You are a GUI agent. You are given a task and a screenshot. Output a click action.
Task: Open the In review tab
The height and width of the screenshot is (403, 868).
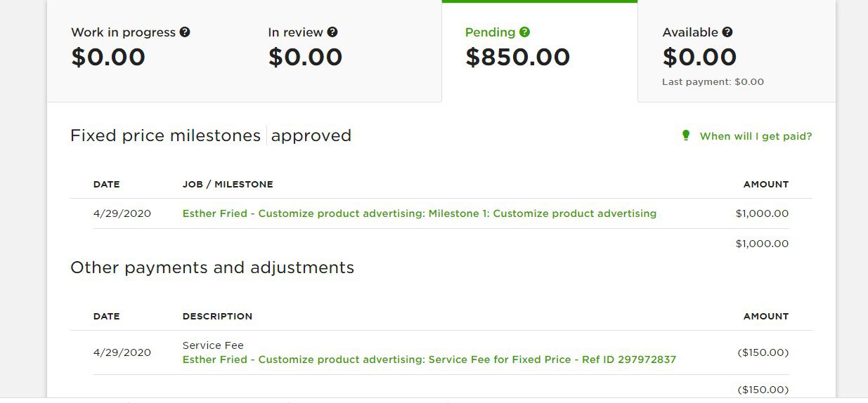tap(343, 51)
